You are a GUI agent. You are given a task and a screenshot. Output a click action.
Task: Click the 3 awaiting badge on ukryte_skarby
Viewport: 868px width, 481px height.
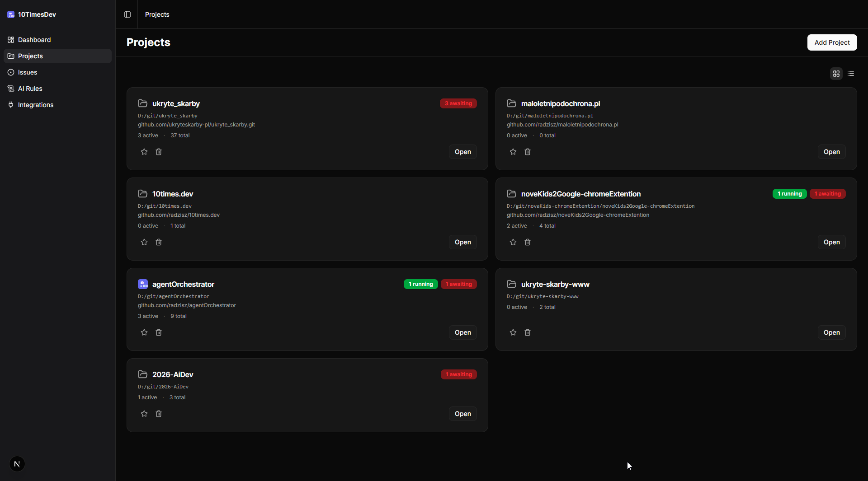pos(458,103)
